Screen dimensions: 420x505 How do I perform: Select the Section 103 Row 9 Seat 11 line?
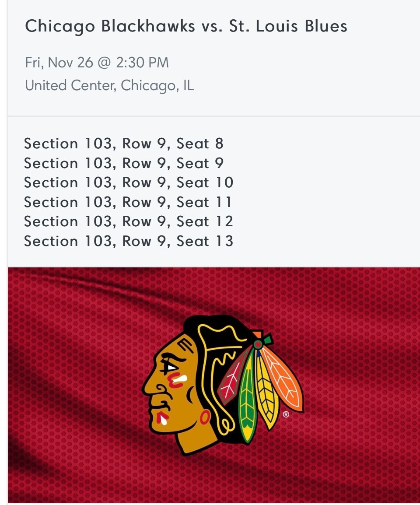coord(128,202)
